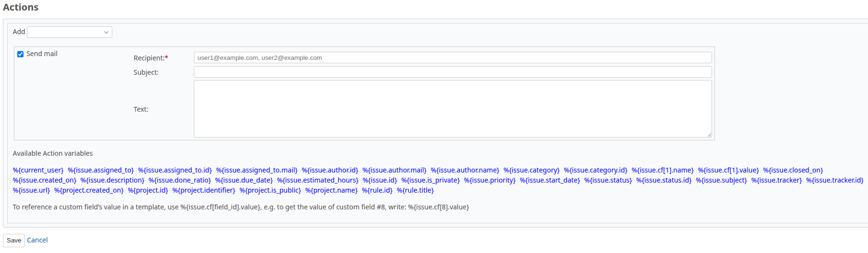Open the Add action dropdown

[x=70, y=32]
